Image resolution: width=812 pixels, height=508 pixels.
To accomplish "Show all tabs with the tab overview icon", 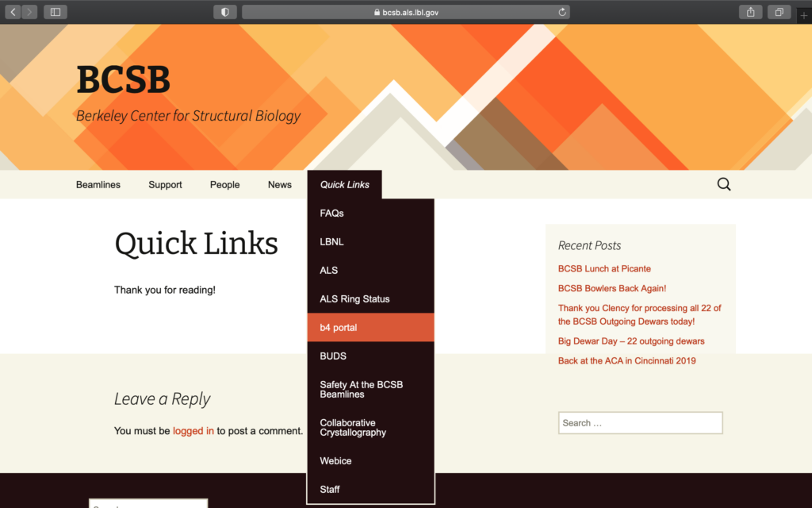I will [x=778, y=11].
